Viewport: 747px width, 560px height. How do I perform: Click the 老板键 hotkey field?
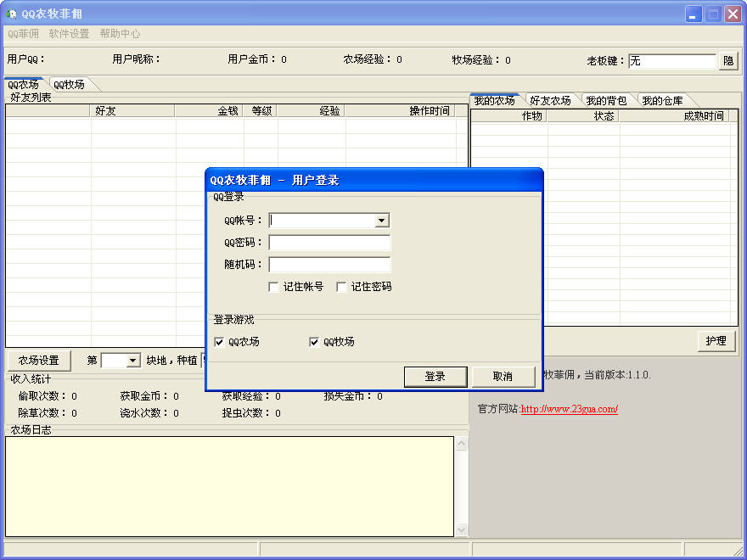pyautogui.click(x=672, y=61)
